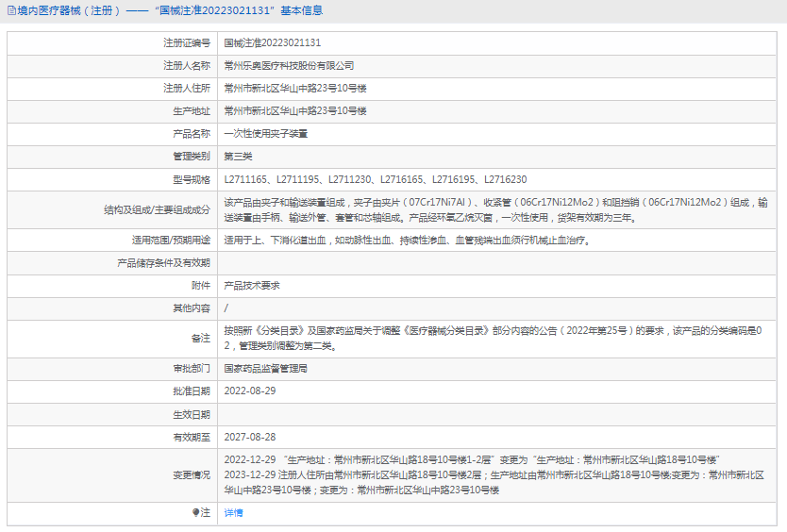This screenshot has width=787, height=532.
Task: Select the 管理类别 label
Action: pyautogui.click(x=192, y=156)
